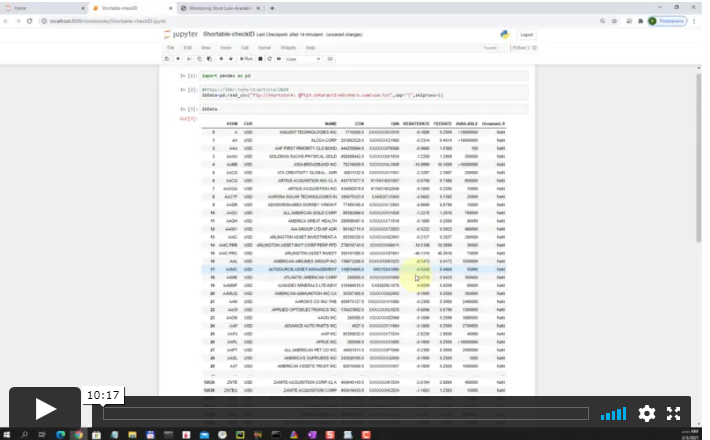Select the AMERICAN AIRLINES GROUP INC row
Viewport: 710px width, 440px height.
[x=354, y=261]
